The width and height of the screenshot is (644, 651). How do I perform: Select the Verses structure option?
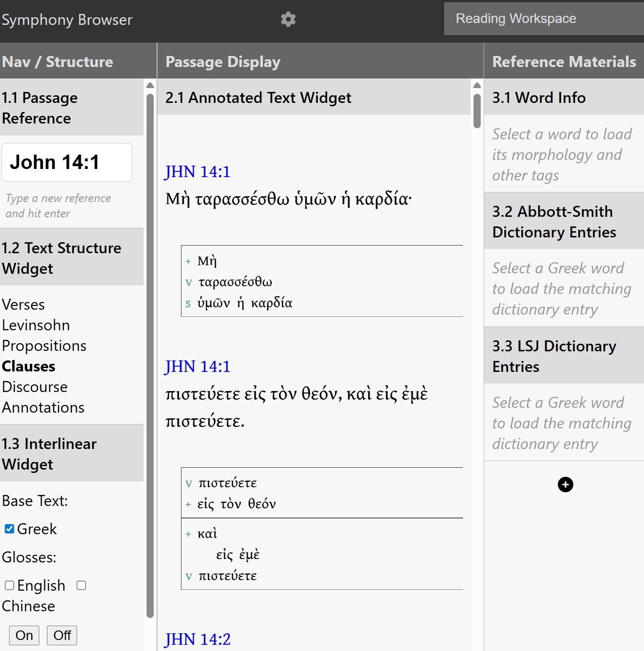(23, 304)
